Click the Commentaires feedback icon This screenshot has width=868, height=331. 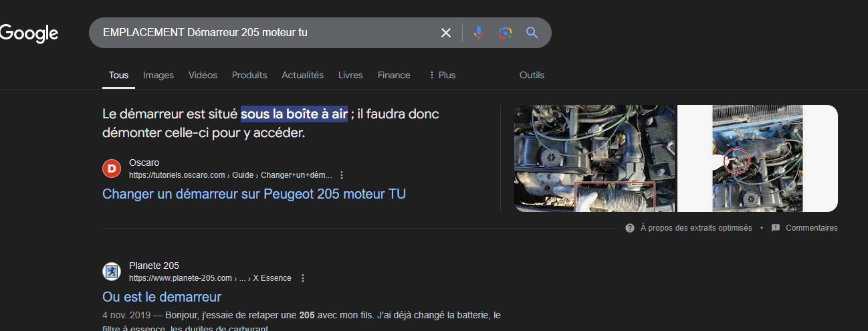coord(776,228)
